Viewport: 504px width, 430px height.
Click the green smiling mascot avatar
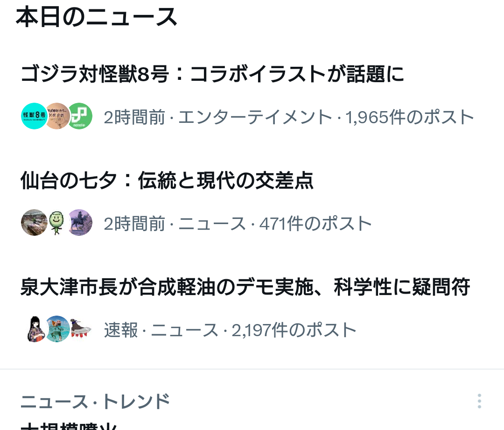(57, 223)
